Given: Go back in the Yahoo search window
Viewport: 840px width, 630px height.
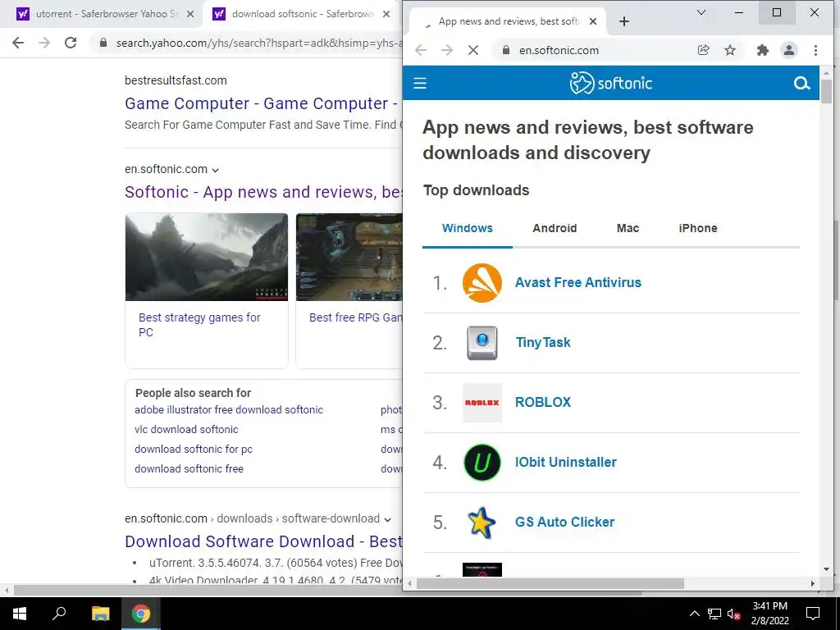Looking at the screenshot, I should pos(18,43).
